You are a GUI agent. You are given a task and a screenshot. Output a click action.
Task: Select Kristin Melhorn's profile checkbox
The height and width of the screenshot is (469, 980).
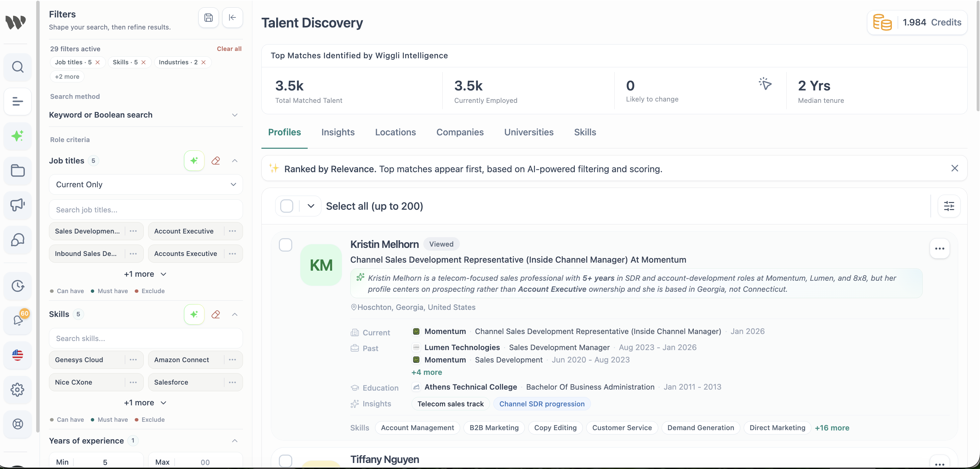click(x=285, y=245)
